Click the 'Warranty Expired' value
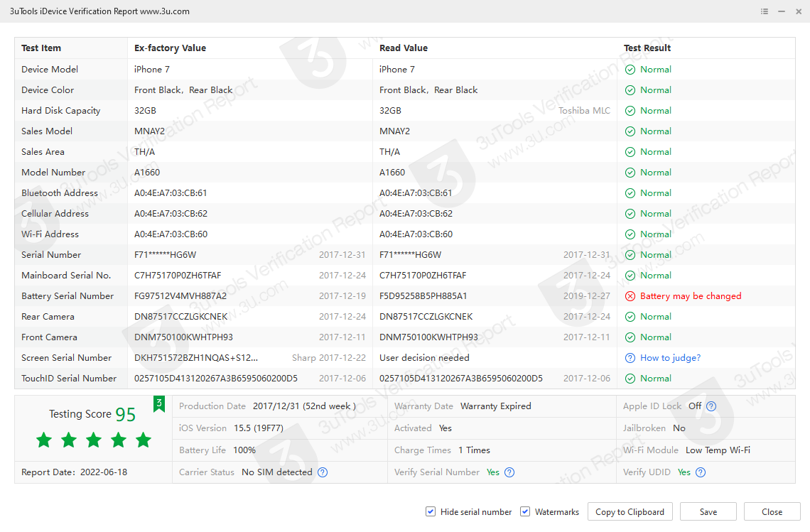This screenshot has height=532, width=810. (x=495, y=406)
